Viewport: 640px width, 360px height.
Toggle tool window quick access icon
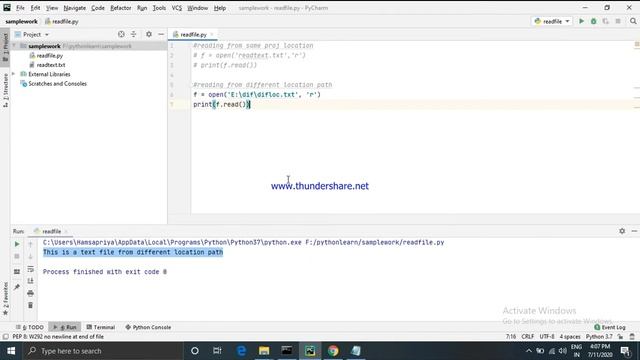point(5,337)
